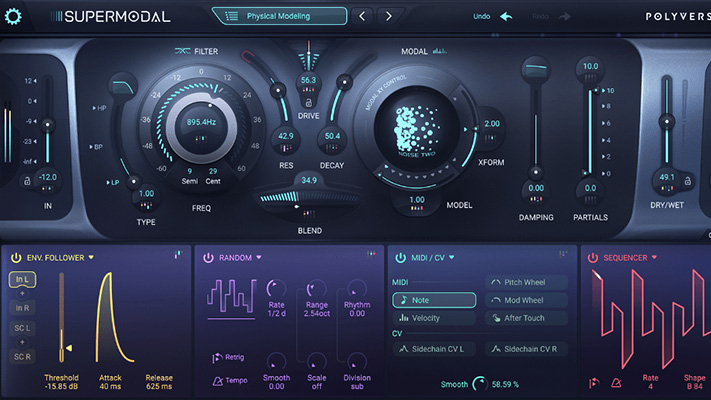The height and width of the screenshot is (400, 711).
Task: Click the Smooth knob in MIDI/CV panel
Action: 480,384
